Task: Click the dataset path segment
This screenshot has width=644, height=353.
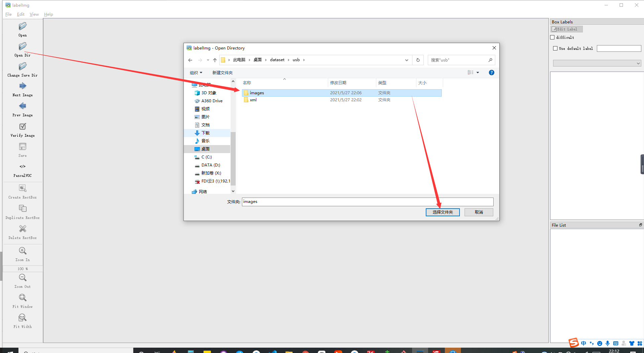Action: 277,60
